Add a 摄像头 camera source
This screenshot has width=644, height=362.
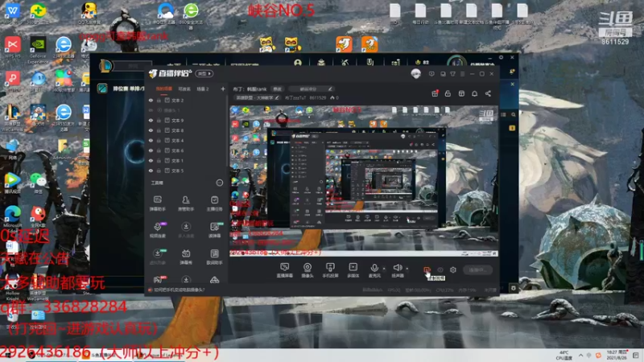pos(308,270)
